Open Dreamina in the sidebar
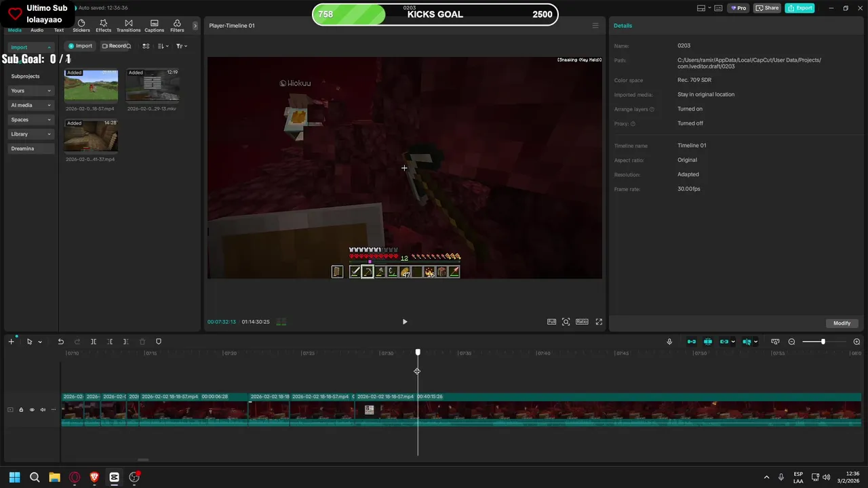The image size is (868, 488). coord(31,148)
